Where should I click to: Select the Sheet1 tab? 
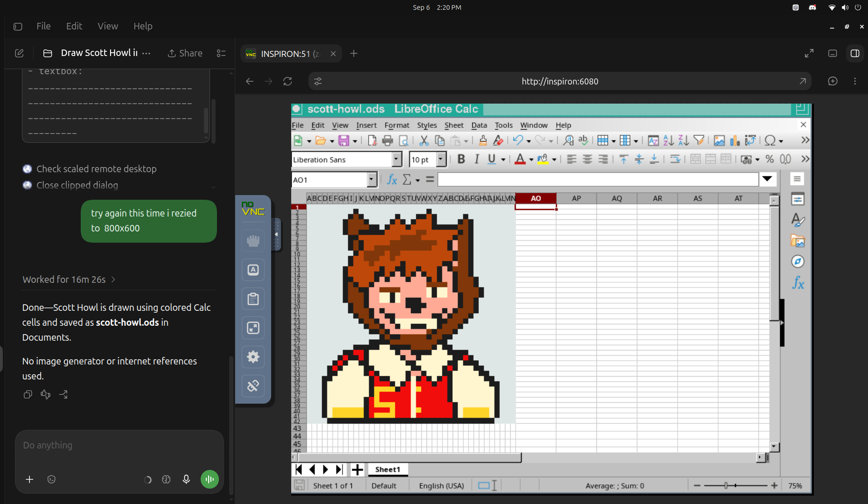pyautogui.click(x=387, y=469)
